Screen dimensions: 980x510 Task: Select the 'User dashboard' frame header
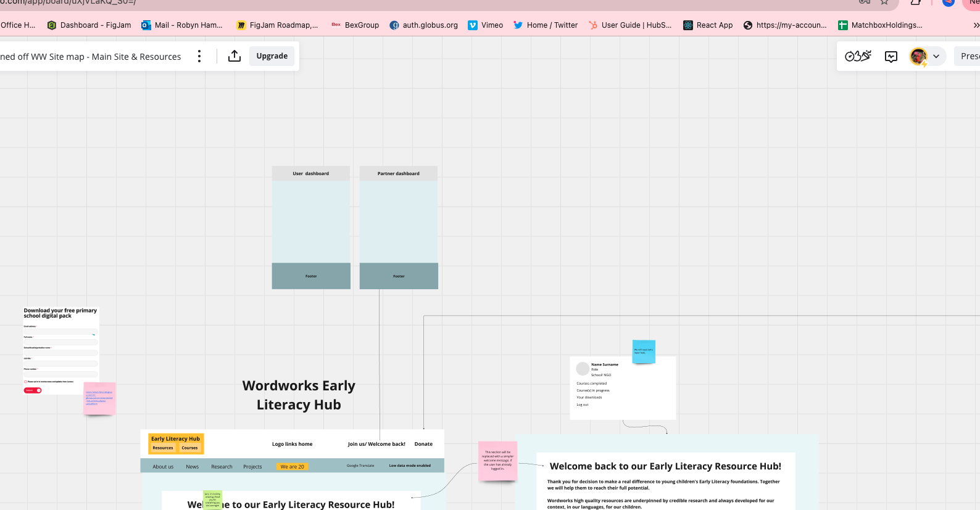[310, 173]
